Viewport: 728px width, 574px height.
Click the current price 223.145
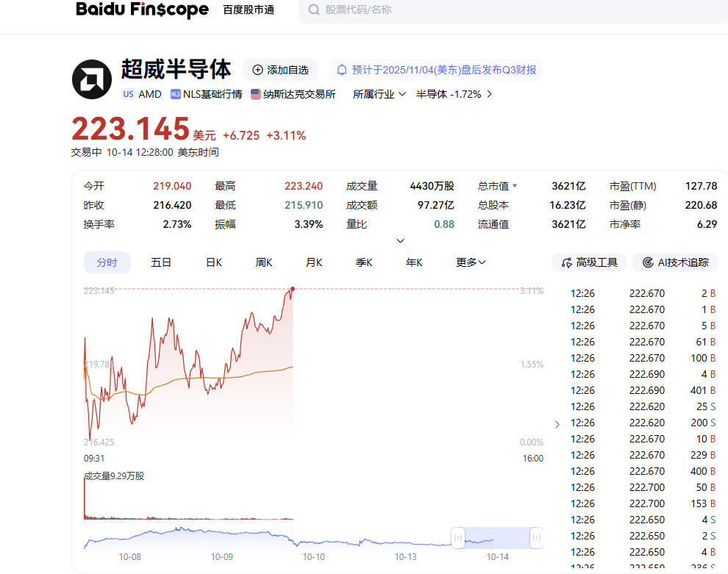pos(130,129)
